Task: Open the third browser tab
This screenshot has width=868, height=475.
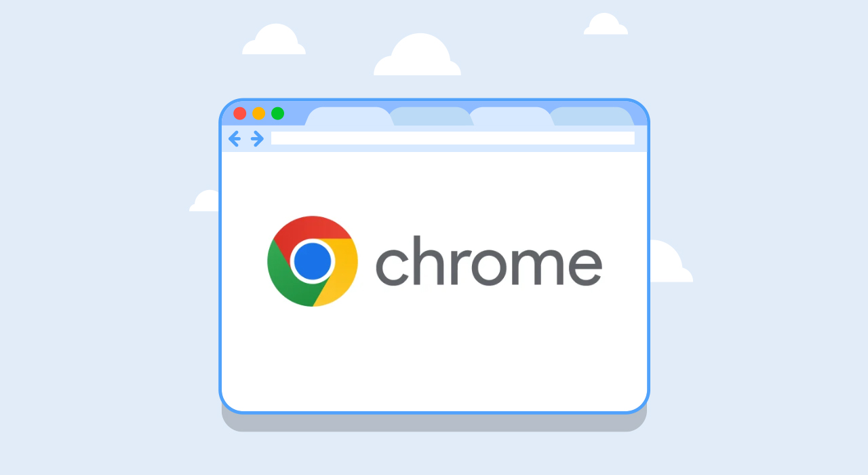Action: point(512,117)
